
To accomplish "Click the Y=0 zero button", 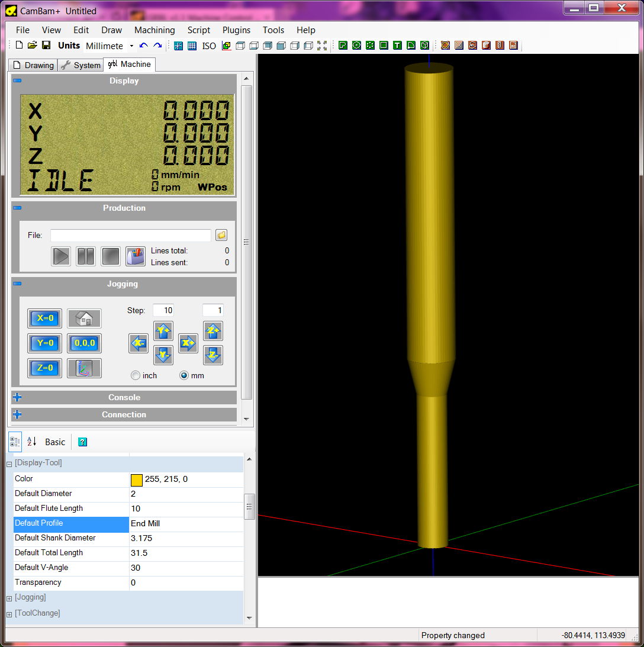I will (44, 343).
